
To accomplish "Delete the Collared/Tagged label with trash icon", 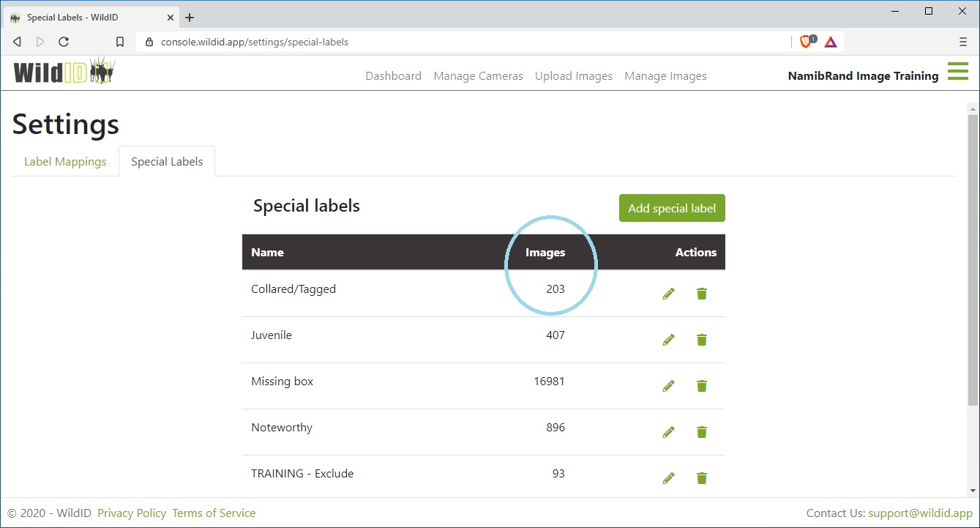I will (x=702, y=294).
